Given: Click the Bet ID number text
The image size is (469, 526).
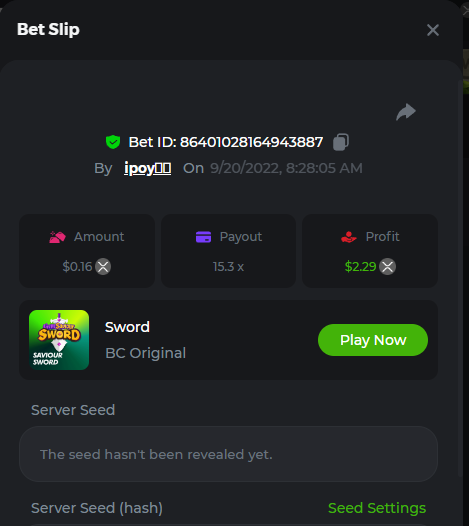Looking at the screenshot, I should tap(252, 142).
